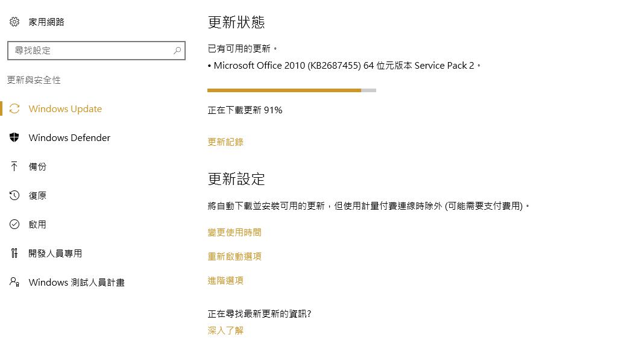Open the 開發人員專用 page
Screen dimensions: 627x364
tap(55, 254)
